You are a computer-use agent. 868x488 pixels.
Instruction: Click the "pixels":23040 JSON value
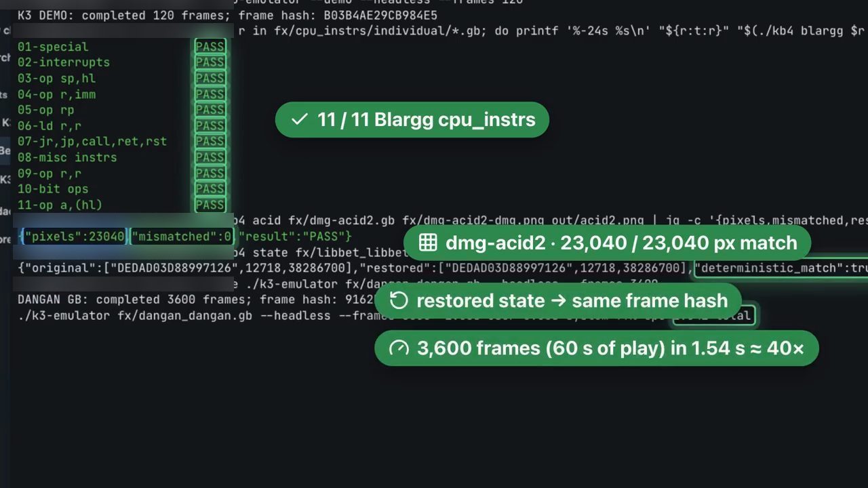pos(74,237)
